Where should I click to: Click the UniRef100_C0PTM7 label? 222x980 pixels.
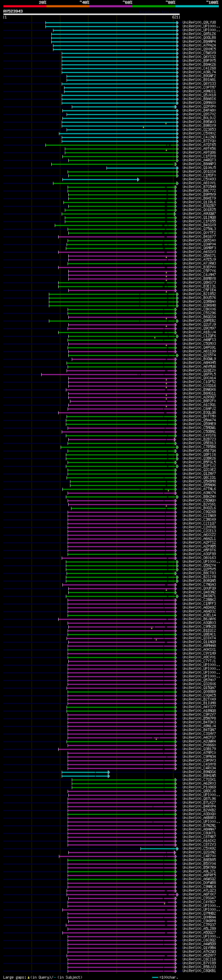(x=199, y=88)
